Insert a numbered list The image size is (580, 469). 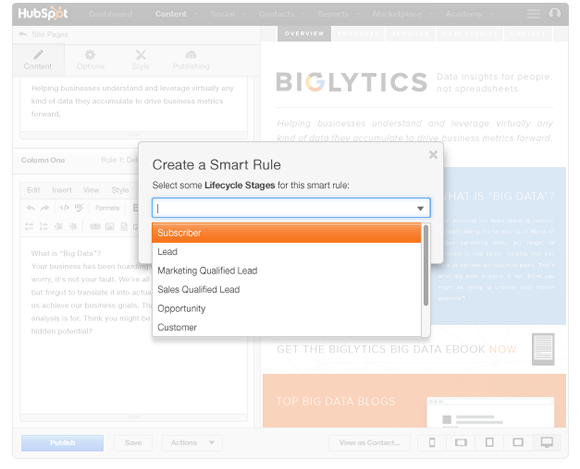[x=44, y=226]
